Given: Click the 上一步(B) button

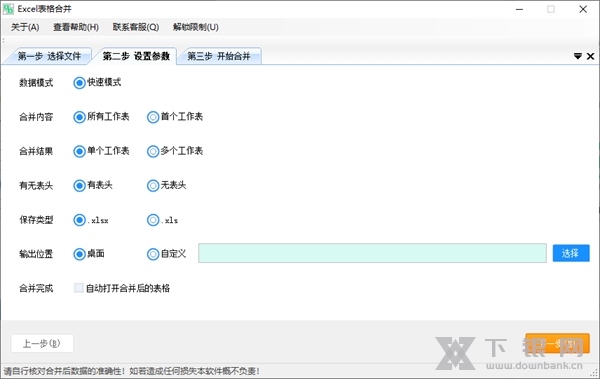Looking at the screenshot, I should click(42, 343).
